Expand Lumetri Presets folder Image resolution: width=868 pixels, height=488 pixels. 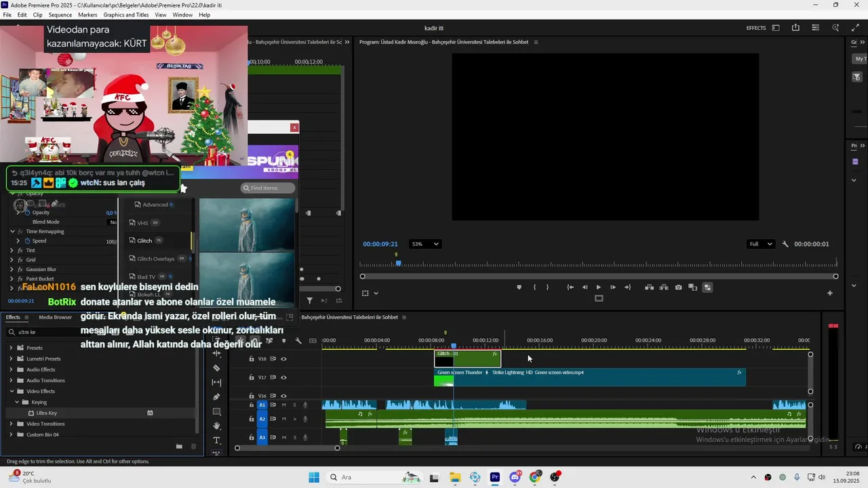(x=12, y=359)
